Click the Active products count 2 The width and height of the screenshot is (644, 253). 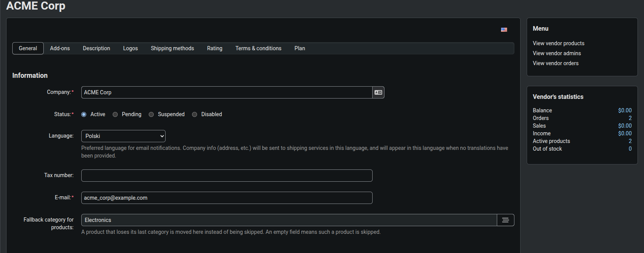coord(630,141)
